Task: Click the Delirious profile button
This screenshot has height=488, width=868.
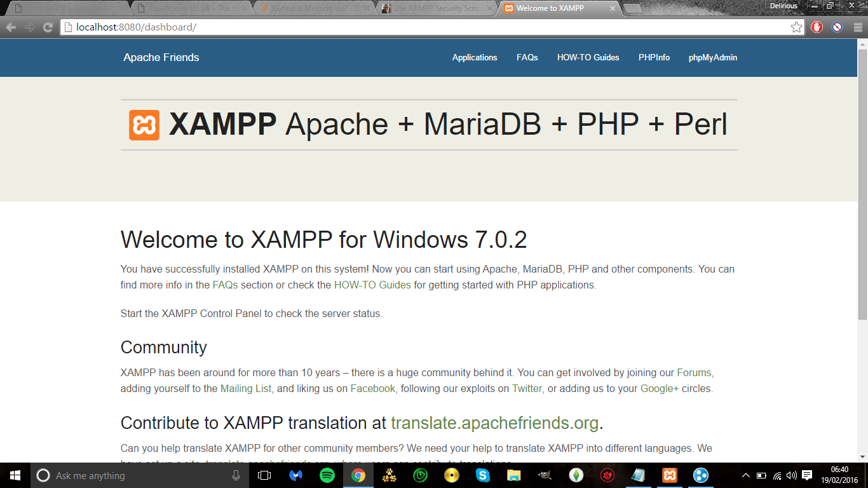Action: (783, 6)
